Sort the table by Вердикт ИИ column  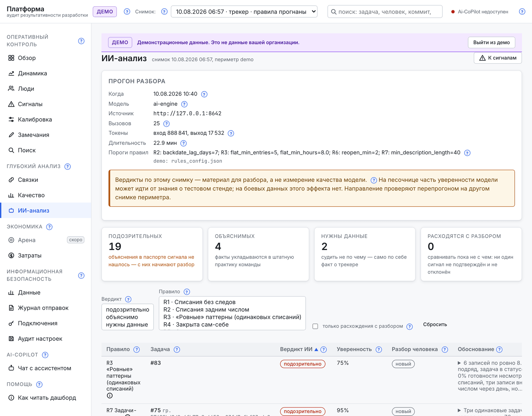[x=299, y=349]
